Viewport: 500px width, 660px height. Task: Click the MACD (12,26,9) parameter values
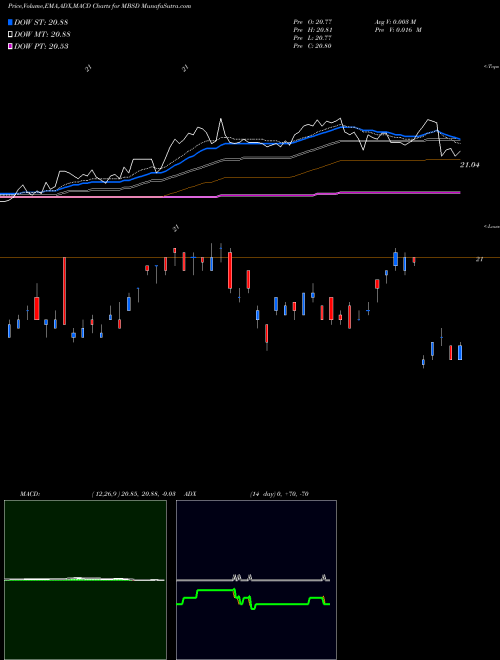coord(133,494)
